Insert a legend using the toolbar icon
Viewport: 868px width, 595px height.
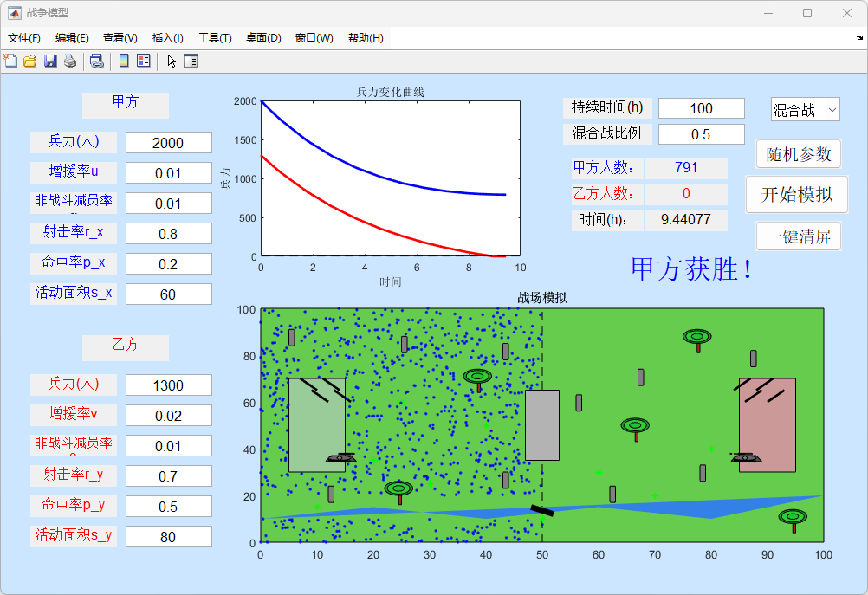tap(144, 61)
